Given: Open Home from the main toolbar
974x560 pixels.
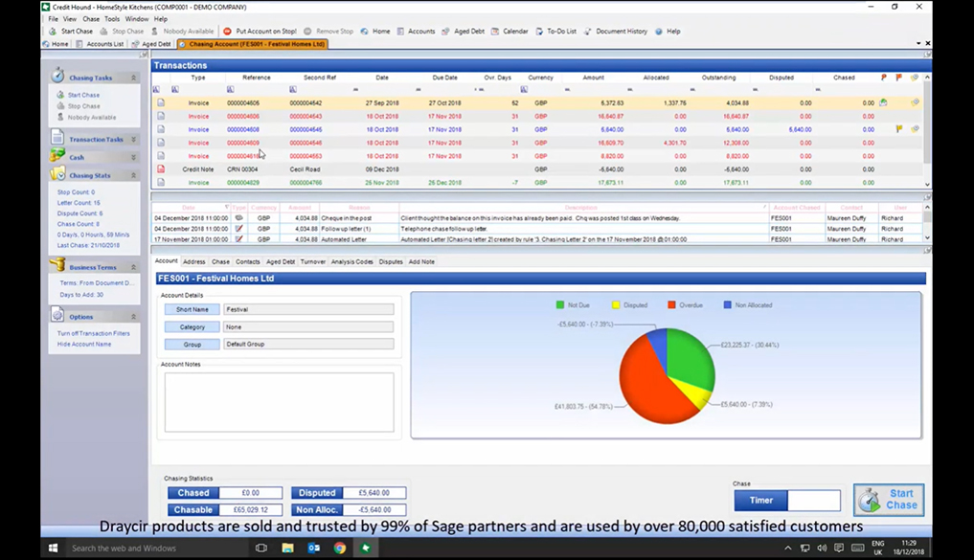Looking at the screenshot, I should pos(375,31).
